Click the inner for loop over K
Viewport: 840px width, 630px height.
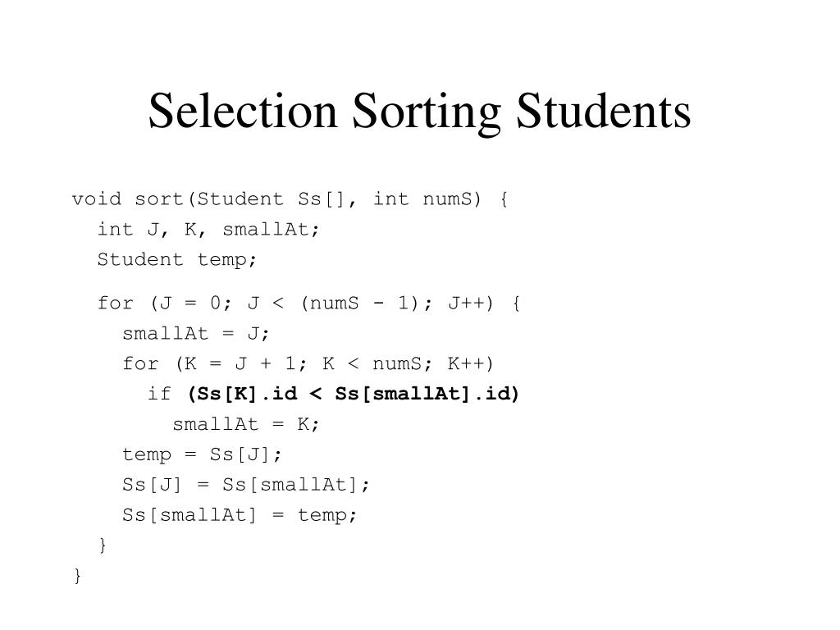point(308,363)
